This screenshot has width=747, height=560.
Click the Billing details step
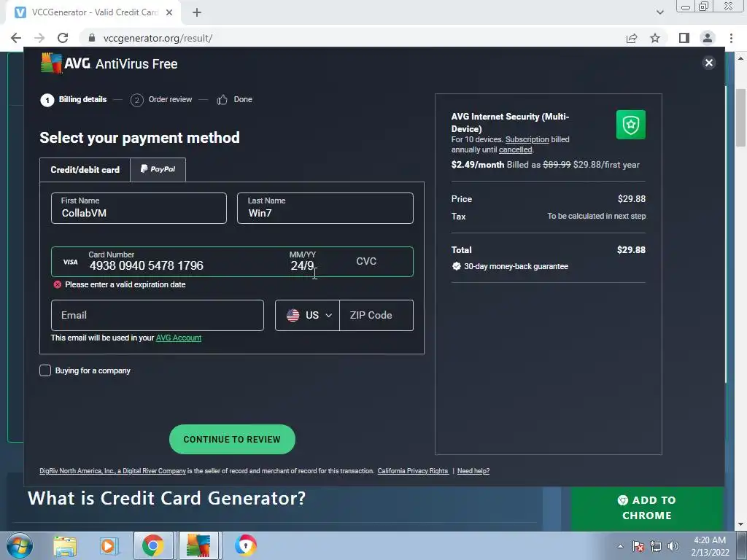[74, 100]
